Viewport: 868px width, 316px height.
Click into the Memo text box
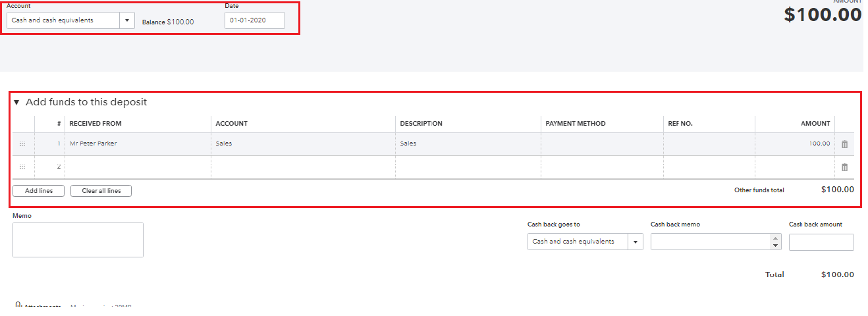click(x=78, y=240)
